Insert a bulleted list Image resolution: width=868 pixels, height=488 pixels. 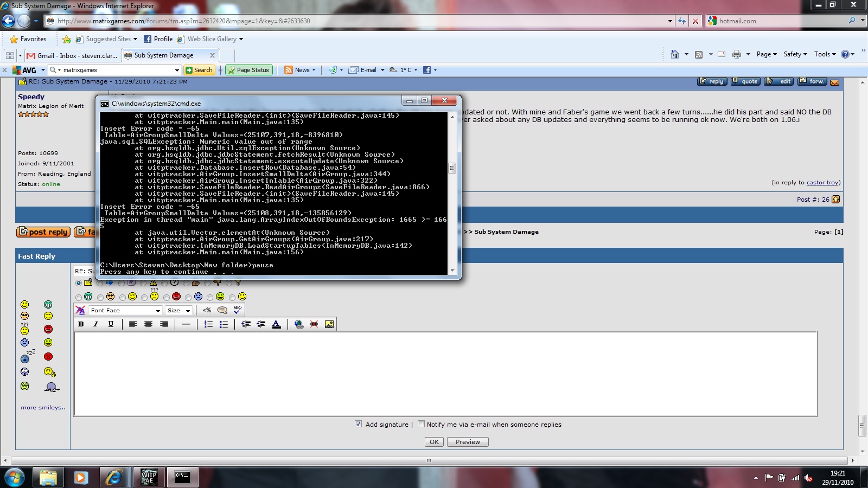tap(224, 324)
